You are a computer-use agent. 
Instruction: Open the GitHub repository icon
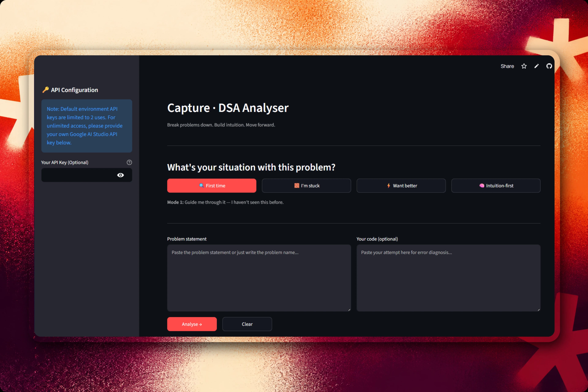(549, 66)
